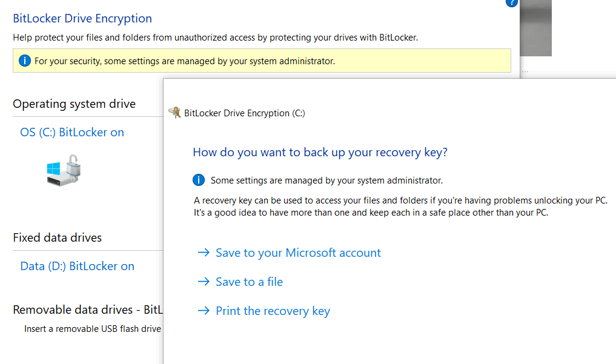Click 'For your security' banner text
Viewport: 616px width, 364px height.
185,61
